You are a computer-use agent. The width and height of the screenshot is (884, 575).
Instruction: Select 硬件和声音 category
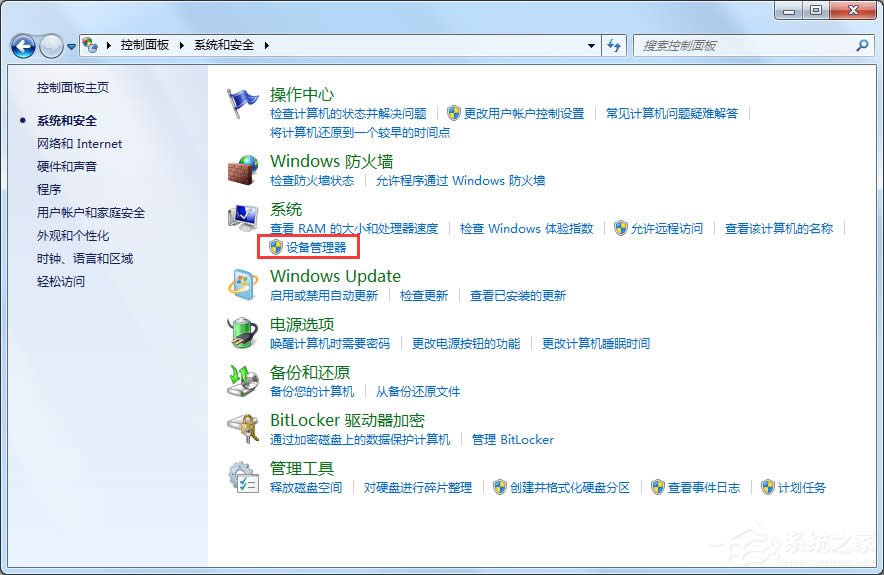(x=67, y=166)
